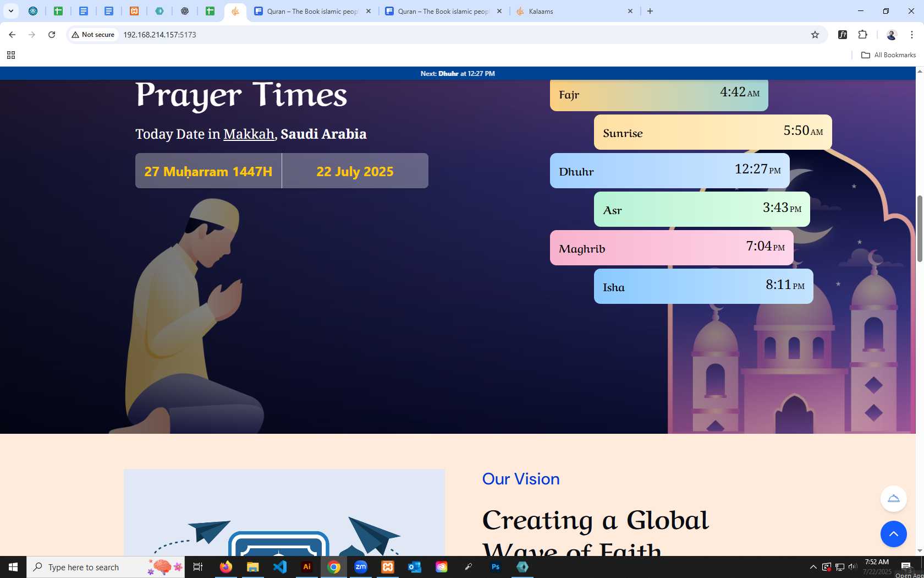
Task: Click scrollbar down arrow
Action: (920, 551)
